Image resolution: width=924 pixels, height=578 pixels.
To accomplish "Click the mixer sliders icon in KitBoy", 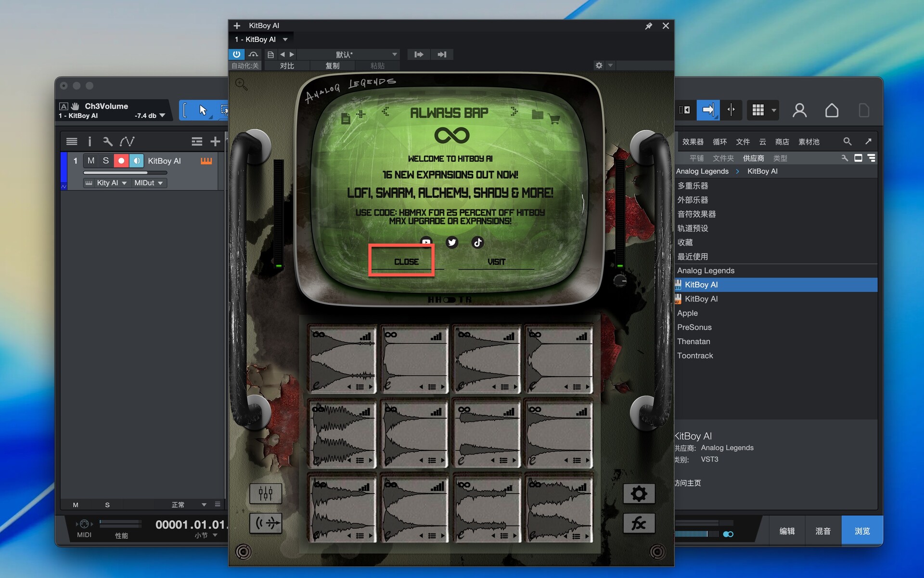I will tap(266, 493).
